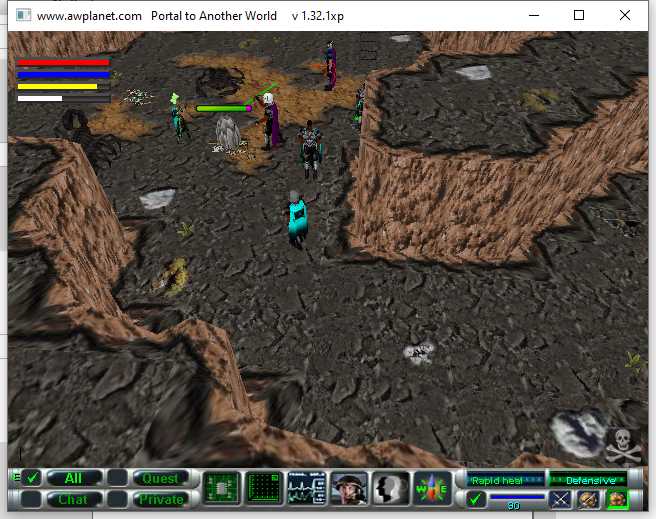This screenshot has width=656, height=519.
Task: Enable the checkbox left of Private
Action: click(x=118, y=498)
